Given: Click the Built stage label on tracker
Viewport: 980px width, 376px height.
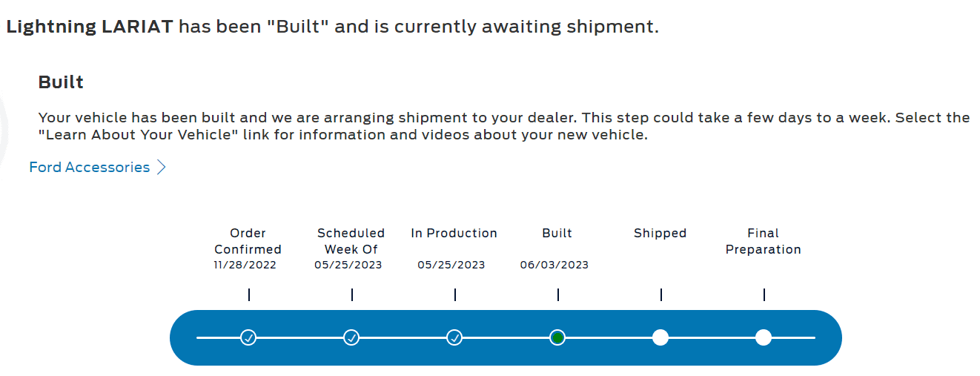Looking at the screenshot, I should [557, 233].
